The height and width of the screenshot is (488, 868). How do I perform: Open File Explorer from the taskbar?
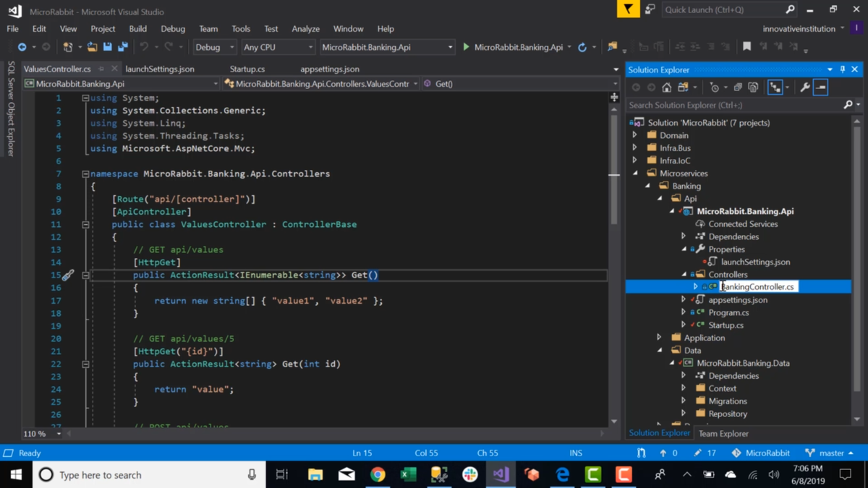point(315,475)
